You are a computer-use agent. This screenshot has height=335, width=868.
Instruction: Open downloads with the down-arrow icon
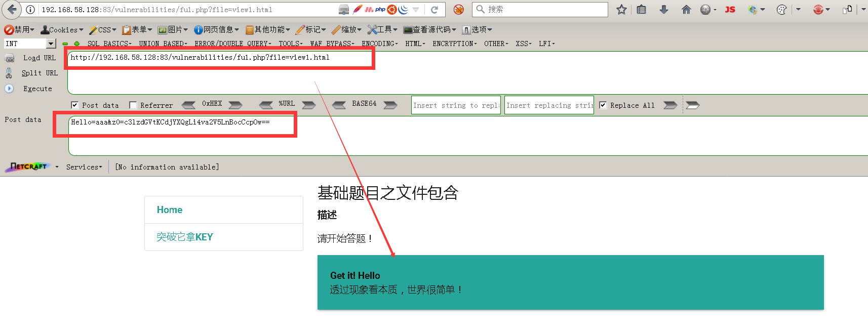[x=664, y=10]
